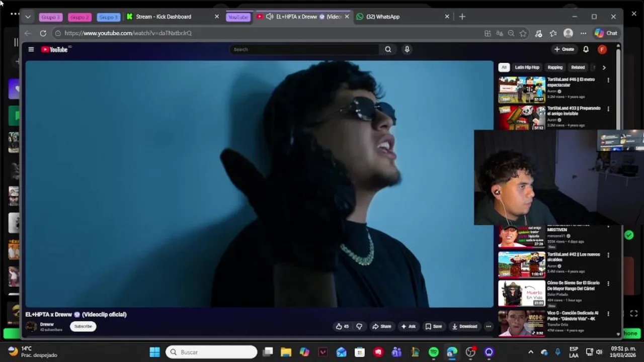The height and width of the screenshot is (362, 644).
Task: Download the video
Action: click(464, 326)
